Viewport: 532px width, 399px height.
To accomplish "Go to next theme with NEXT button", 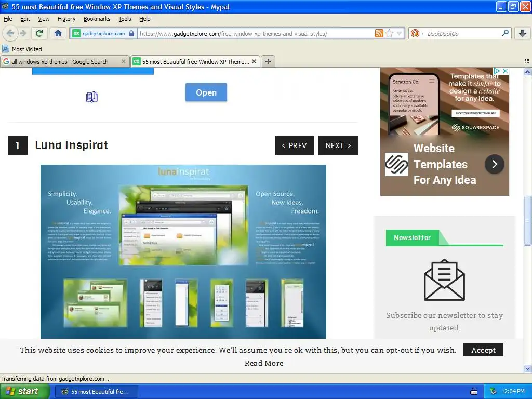I will (x=338, y=145).
